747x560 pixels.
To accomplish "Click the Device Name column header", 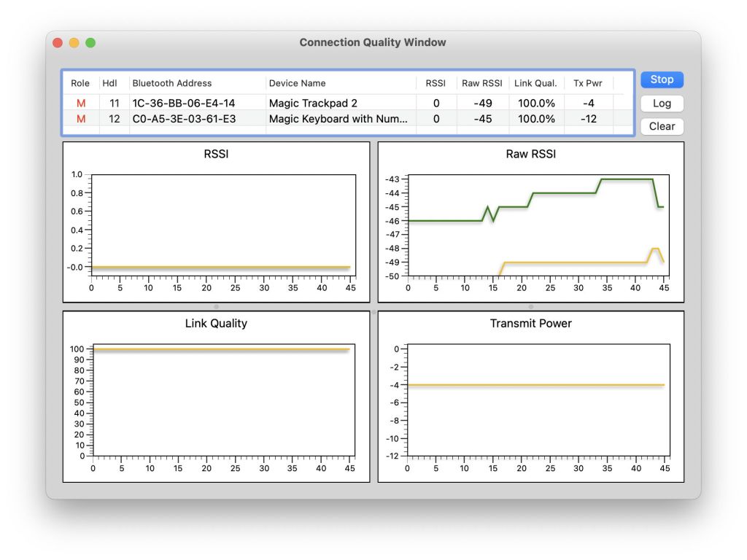I will coord(298,83).
